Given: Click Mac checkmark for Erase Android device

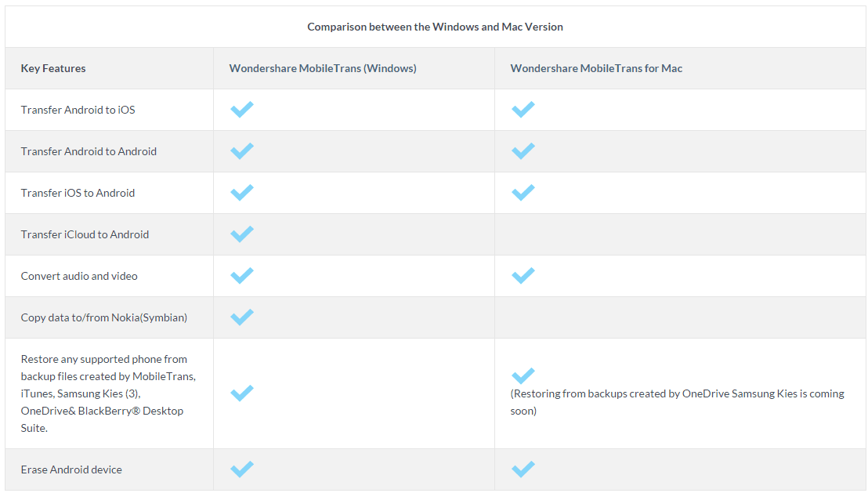Looking at the screenshot, I should point(523,469).
